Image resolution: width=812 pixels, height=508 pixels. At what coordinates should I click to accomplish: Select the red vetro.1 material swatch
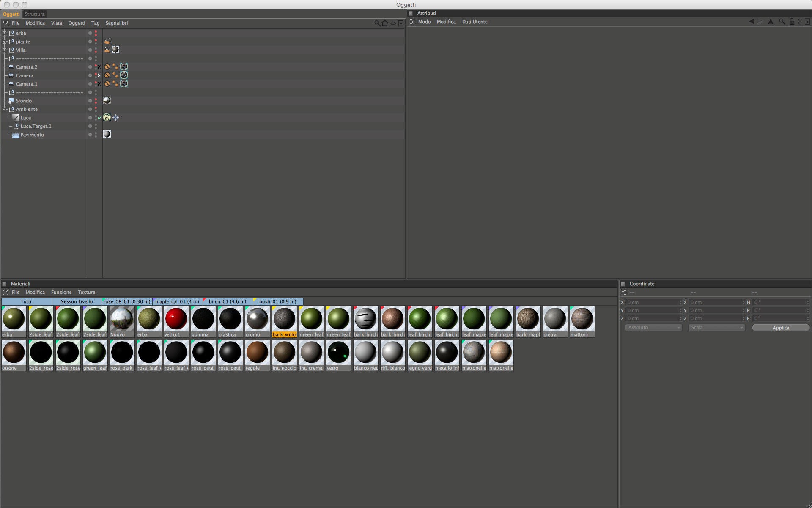pos(176,319)
